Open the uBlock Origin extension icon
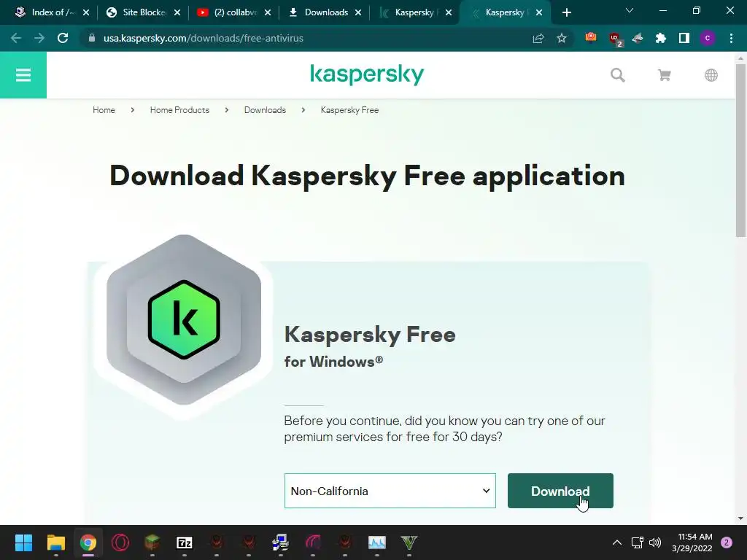This screenshot has width=747, height=560. (x=615, y=38)
